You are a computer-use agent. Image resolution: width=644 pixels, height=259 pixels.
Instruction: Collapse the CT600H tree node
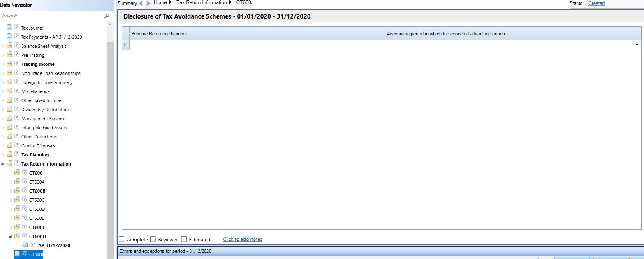pos(11,236)
